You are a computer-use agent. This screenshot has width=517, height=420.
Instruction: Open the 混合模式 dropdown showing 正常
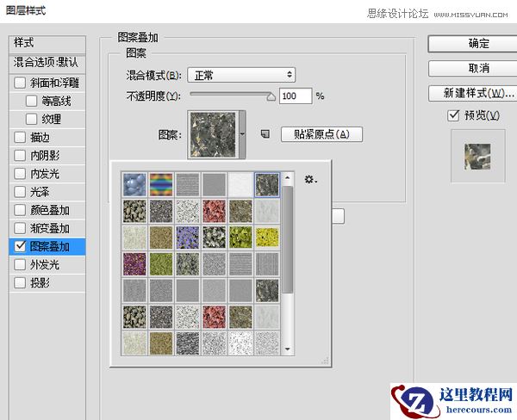241,75
